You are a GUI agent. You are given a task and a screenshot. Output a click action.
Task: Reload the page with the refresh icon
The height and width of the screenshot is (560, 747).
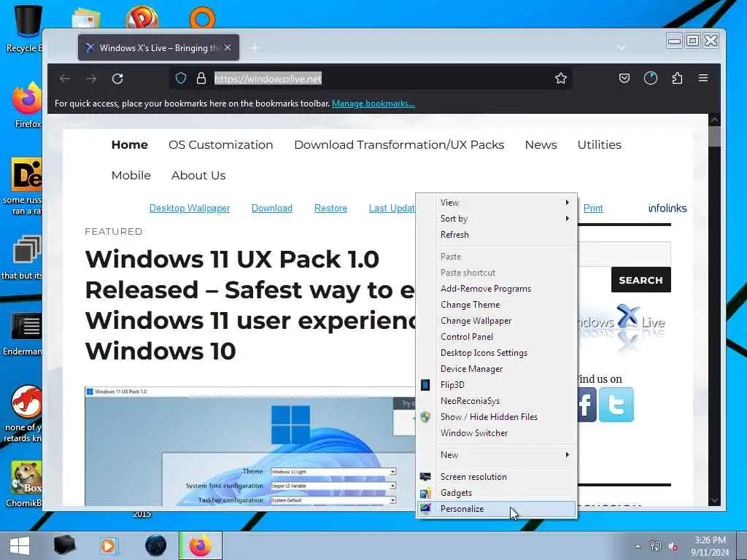(x=117, y=79)
